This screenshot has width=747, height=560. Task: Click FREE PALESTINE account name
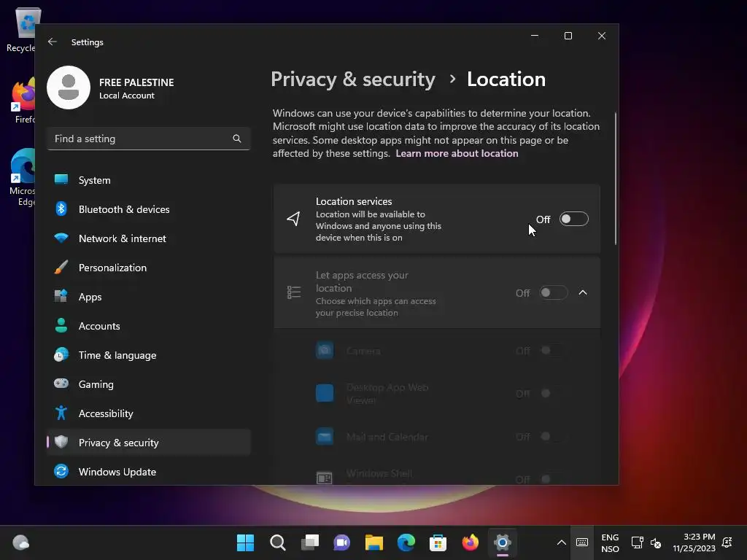[136, 82]
